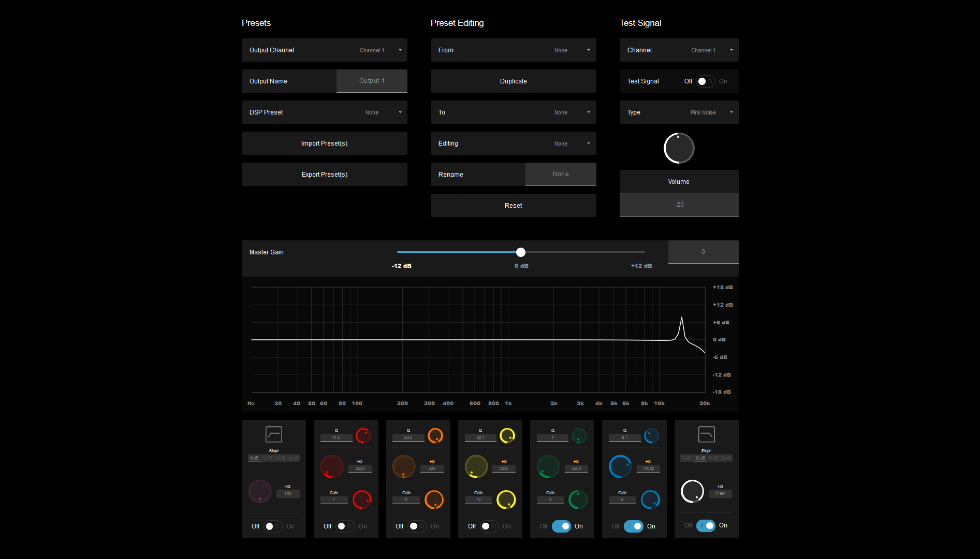Click the Import Preset(s) button

coord(325,144)
